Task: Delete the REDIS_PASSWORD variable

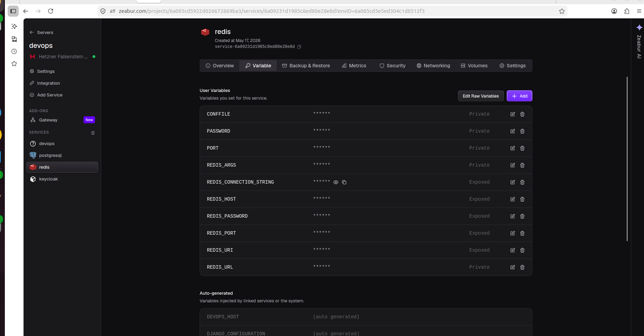Action: [x=522, y=216]
